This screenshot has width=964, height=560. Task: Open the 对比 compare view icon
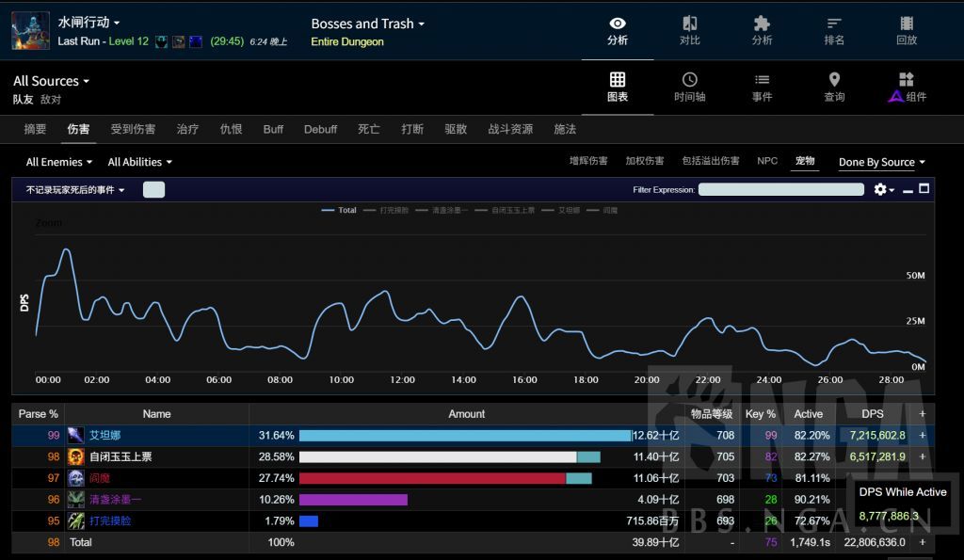690,30
